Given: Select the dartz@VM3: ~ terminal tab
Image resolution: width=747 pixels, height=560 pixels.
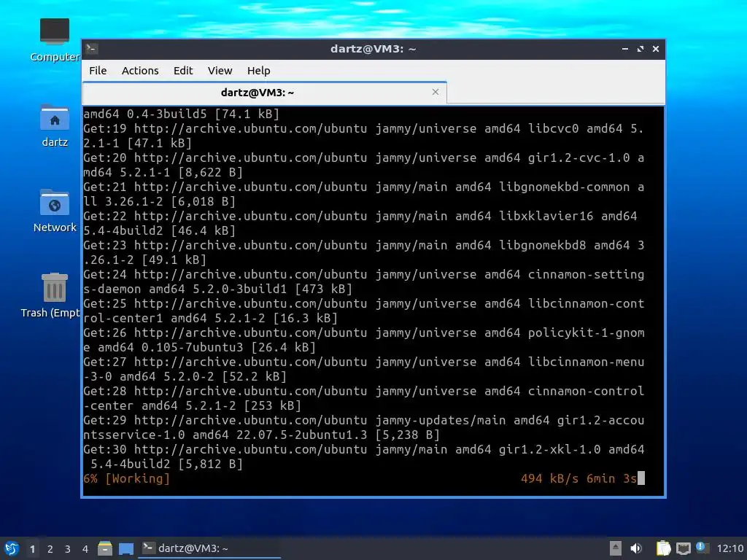Looking at the screenshot, I should coord(264,93).
